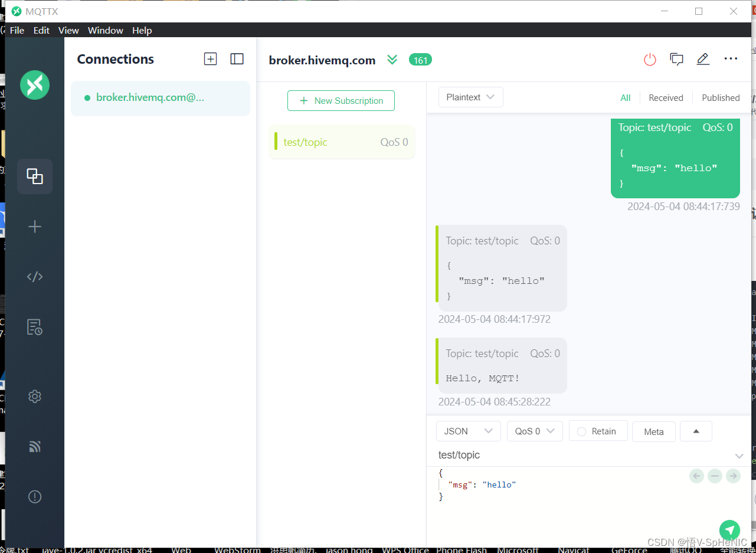
Task: Open the Meta button
Action: tap(654, 431)
